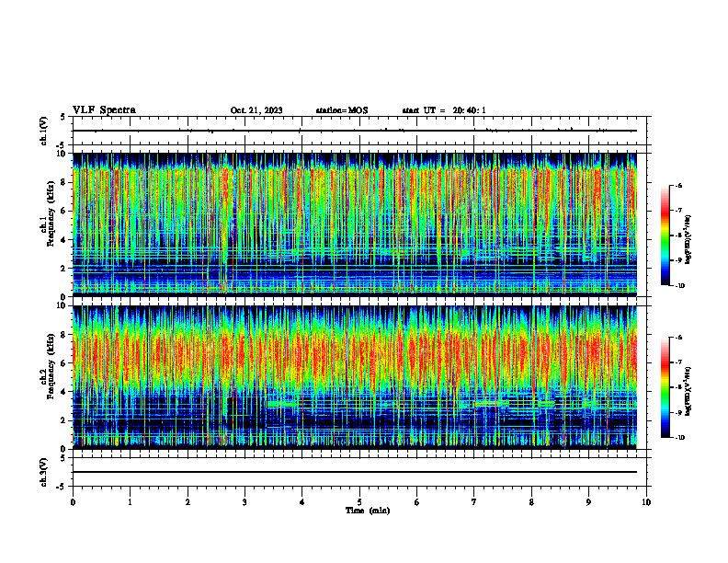The image size is (728, 563).
Task: Click the "ch.1(V)" waveform axis label
Action: click(x=43, y=131)
